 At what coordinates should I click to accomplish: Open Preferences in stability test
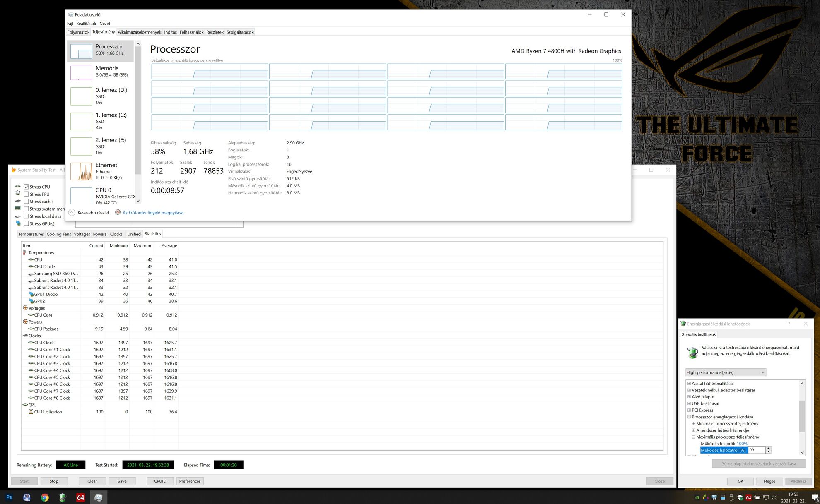click(x=190, y=481)
